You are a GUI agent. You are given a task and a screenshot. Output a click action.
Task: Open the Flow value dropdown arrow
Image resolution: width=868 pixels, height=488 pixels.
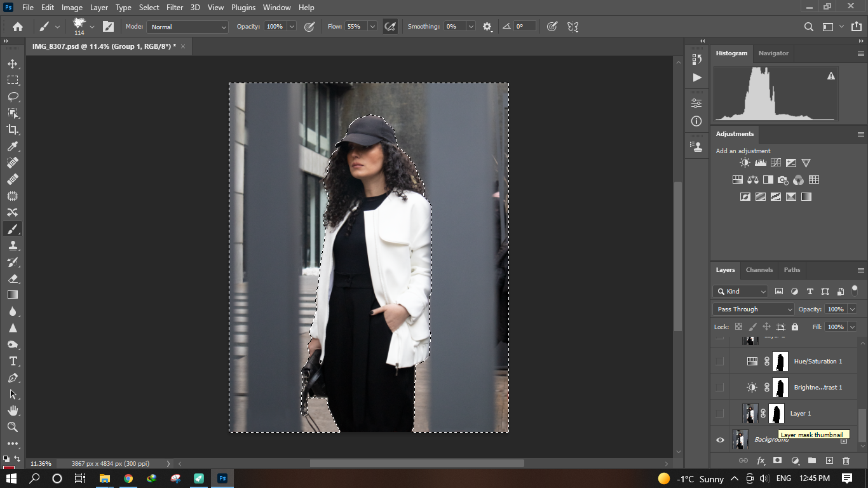372,27
